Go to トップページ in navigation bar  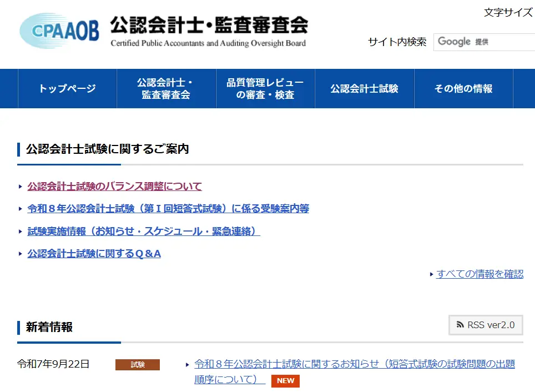tap(67, 89)
